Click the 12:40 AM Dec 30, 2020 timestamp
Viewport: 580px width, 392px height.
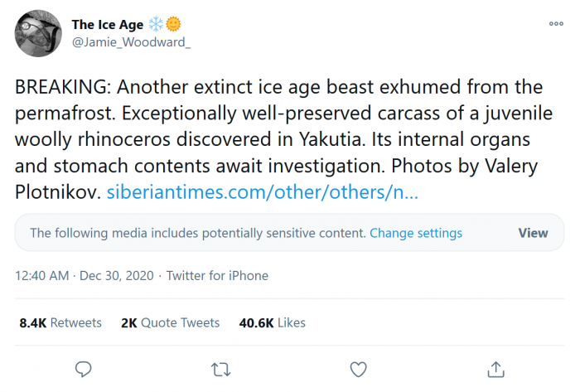click(x=84, y=275)
